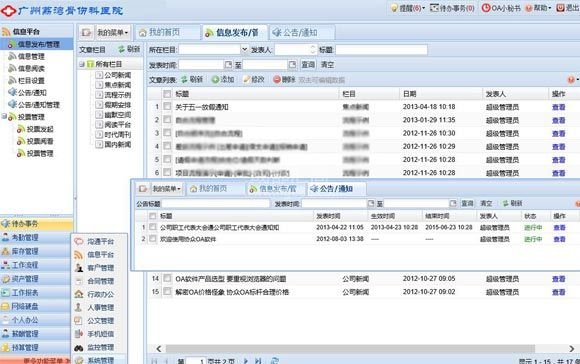This screenshot has height=364, width=580.
Task: Toggle the select-all checkbox in article header
Action: [167, 94]
